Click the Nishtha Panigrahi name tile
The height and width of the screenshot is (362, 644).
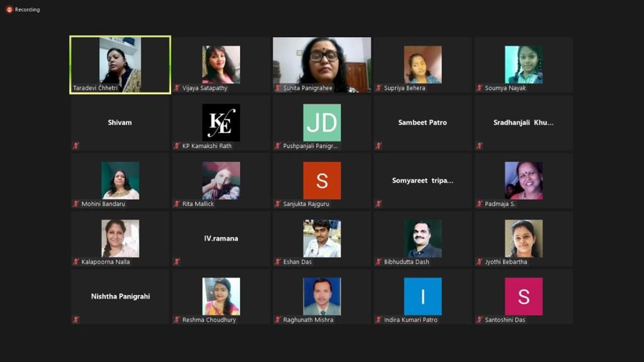tap(120, 297)
